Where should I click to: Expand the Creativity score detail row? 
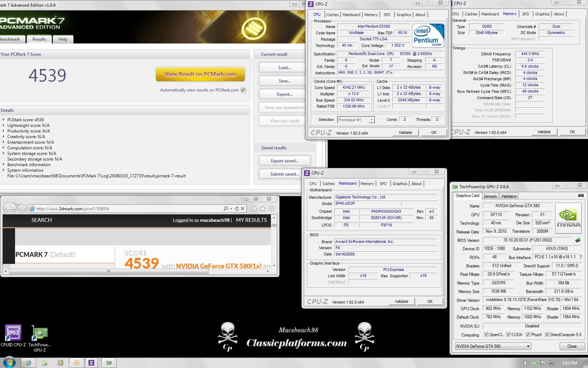pos(3,137)
